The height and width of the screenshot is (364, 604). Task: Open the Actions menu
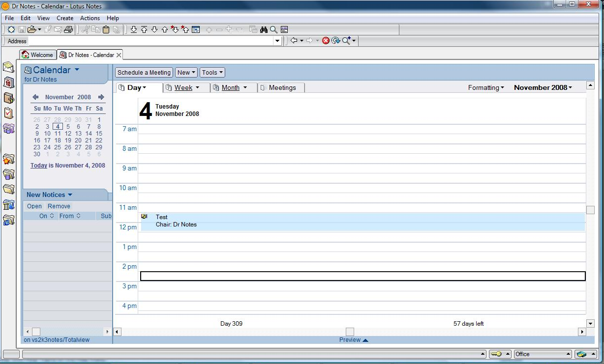(90, 18)
